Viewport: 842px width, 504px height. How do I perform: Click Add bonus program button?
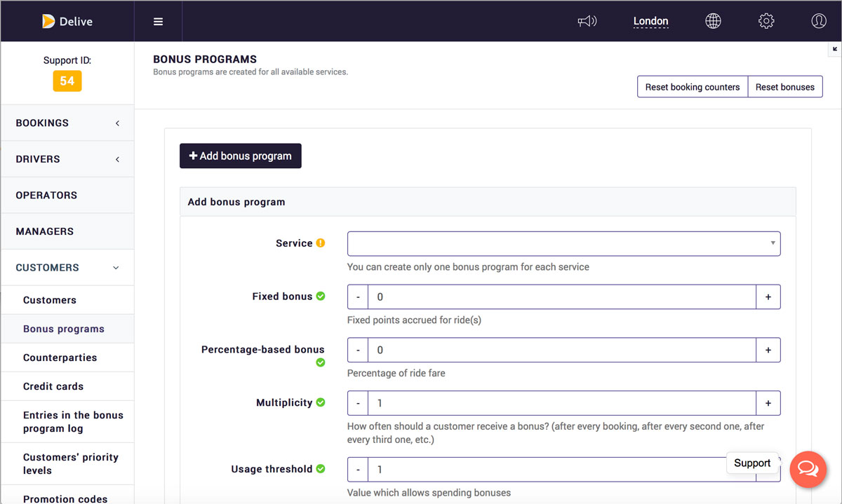click(x=240, y=156)
